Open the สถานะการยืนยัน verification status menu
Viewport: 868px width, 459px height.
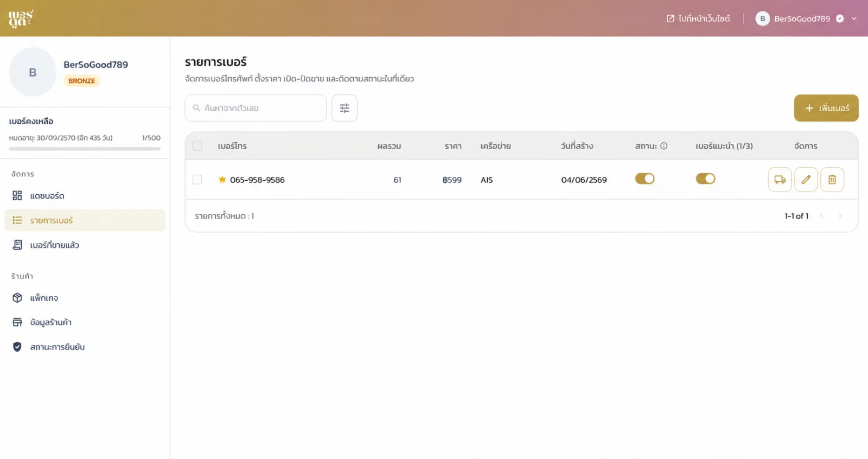[85, 347]
